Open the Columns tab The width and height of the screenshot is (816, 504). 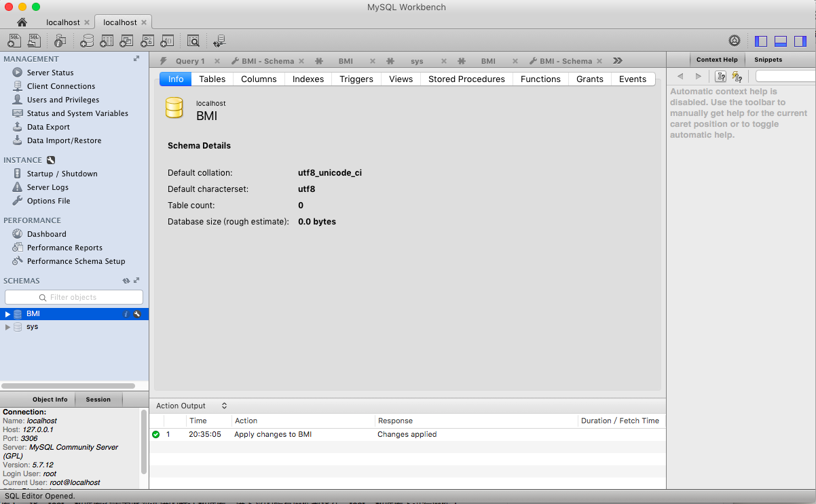tap(259, 79)
